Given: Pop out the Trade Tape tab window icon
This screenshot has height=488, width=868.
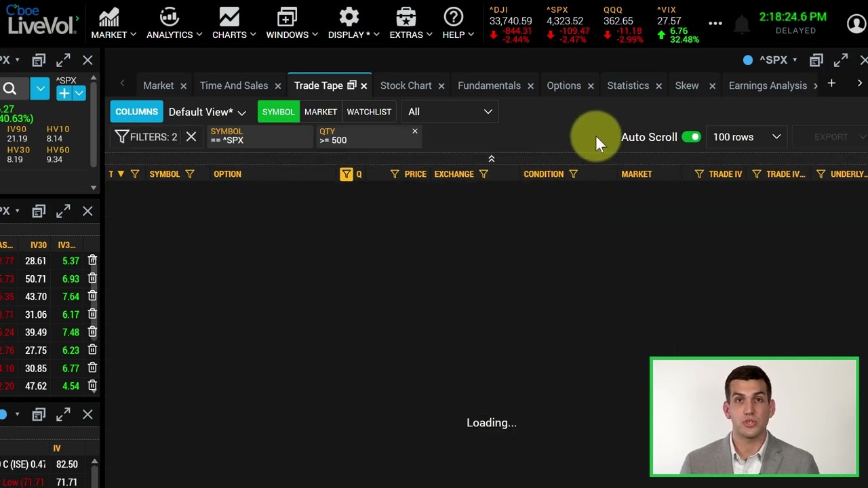Looking at the screenshot, I should click(351, 85).
